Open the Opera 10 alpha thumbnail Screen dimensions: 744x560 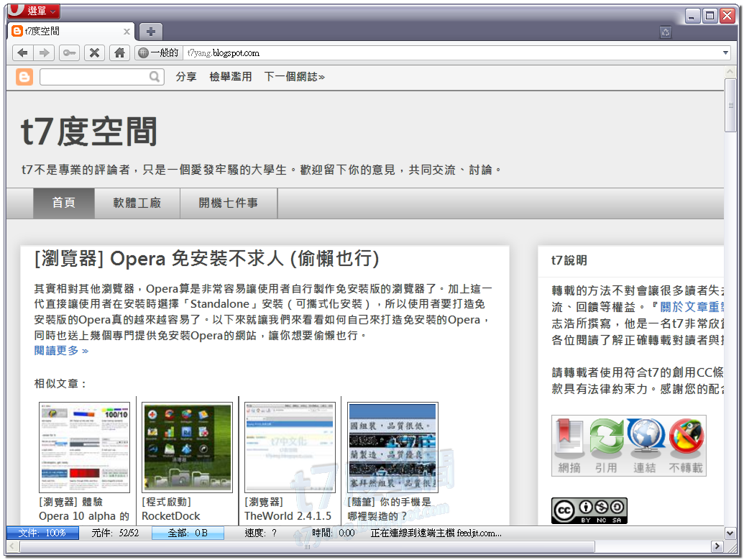[x=84, y=448]
